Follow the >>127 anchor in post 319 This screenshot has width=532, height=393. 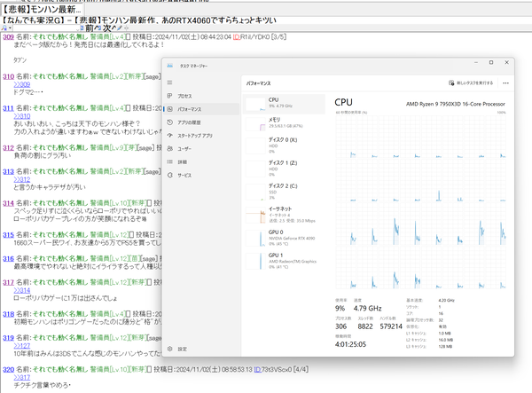21,345
